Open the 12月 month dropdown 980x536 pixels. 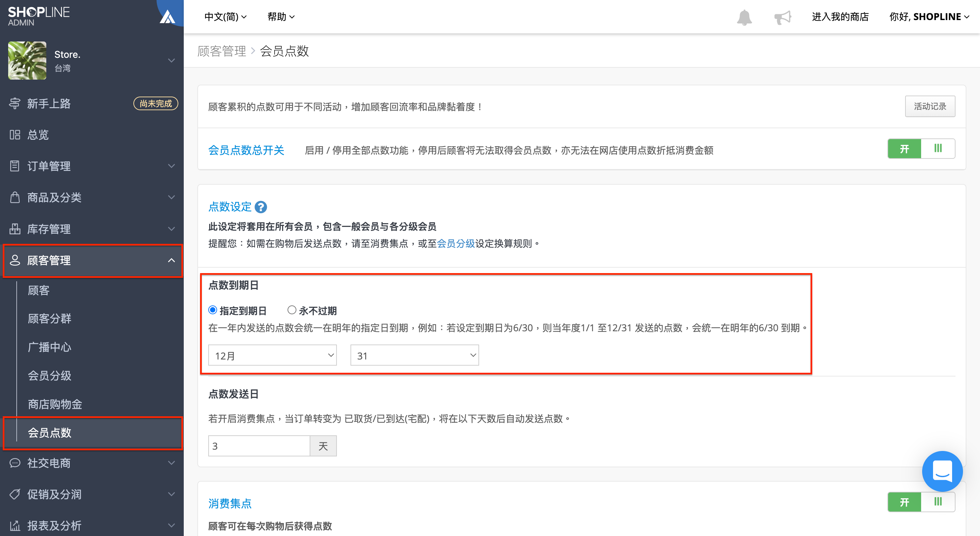[x=272, y=355]
